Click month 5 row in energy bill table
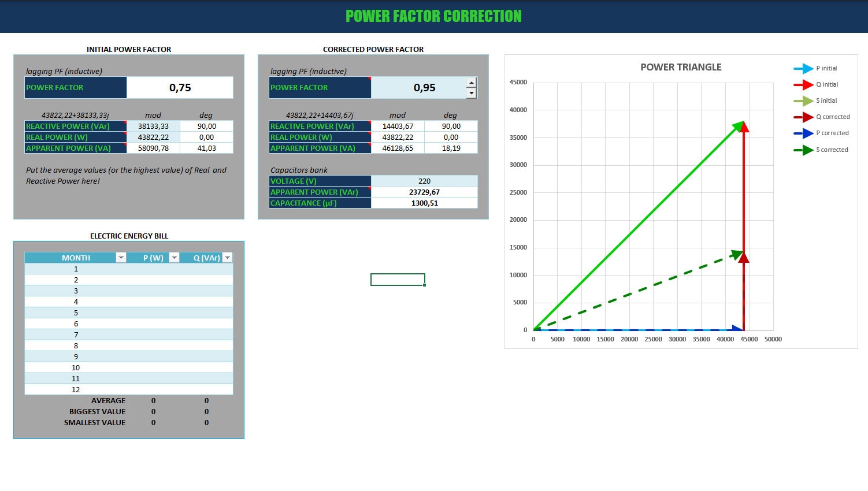 (x=76, y=313)
